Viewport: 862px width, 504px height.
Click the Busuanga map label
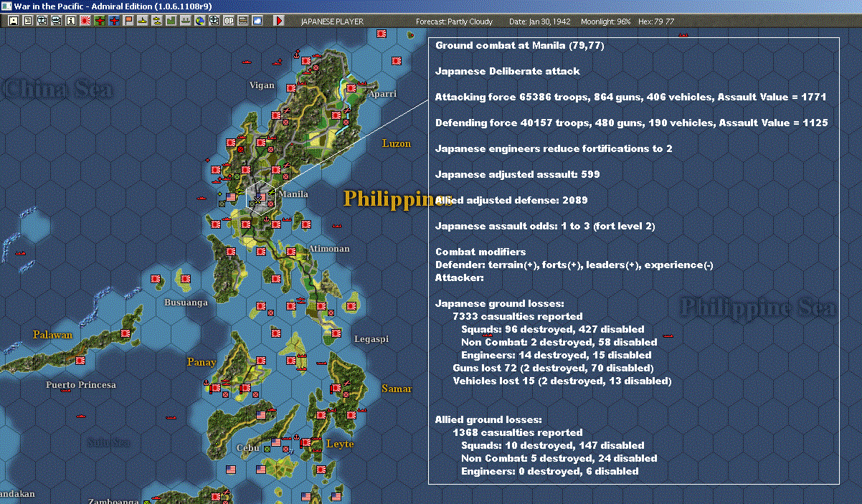186,303
